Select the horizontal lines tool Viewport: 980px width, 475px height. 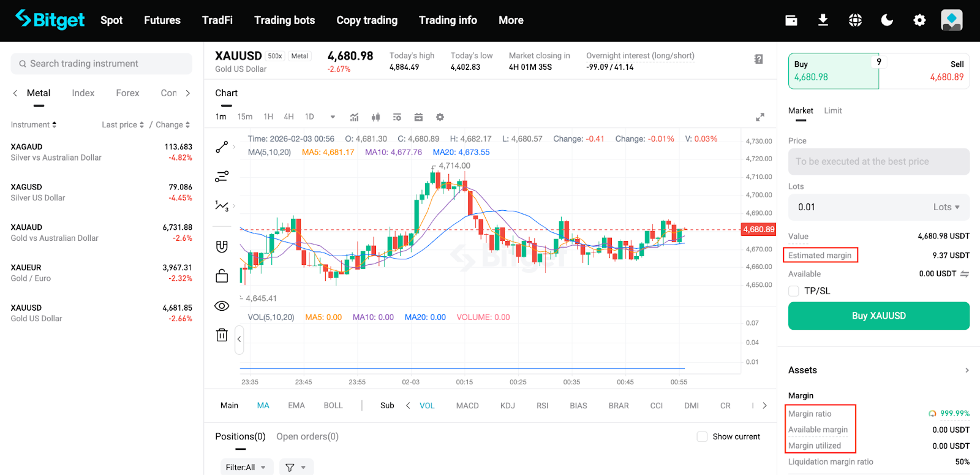point(222,177)
